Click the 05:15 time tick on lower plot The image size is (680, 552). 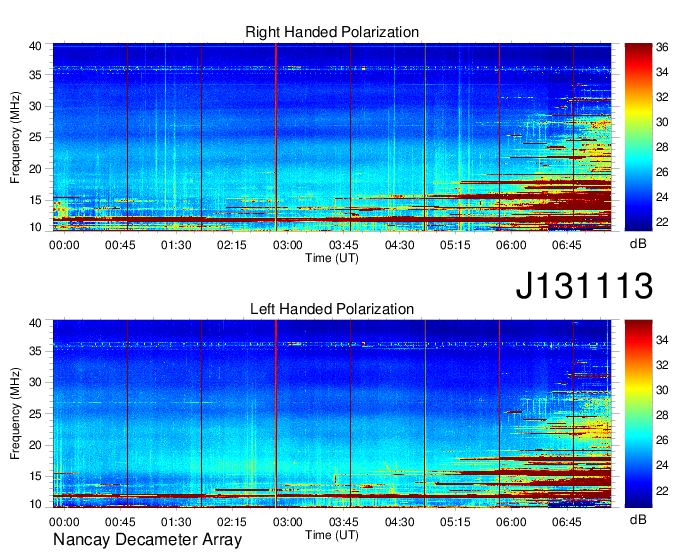click(x=455, y=522)
